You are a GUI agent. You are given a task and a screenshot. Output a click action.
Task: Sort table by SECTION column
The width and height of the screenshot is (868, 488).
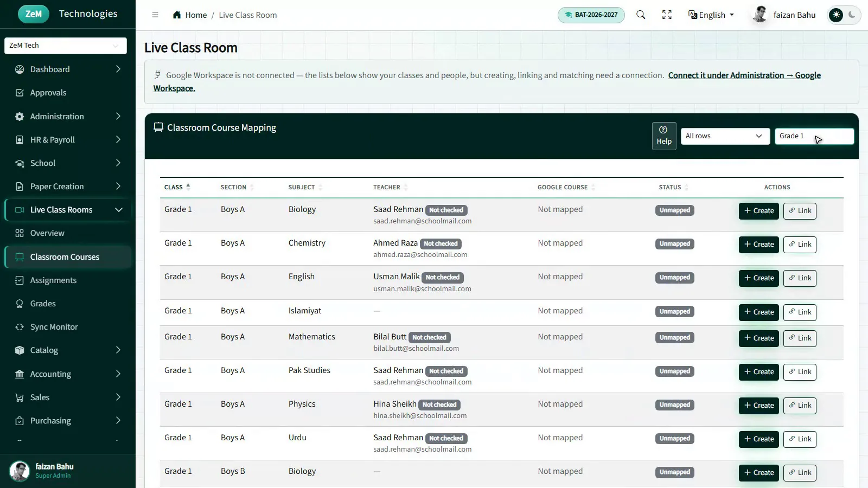[237, 187]
